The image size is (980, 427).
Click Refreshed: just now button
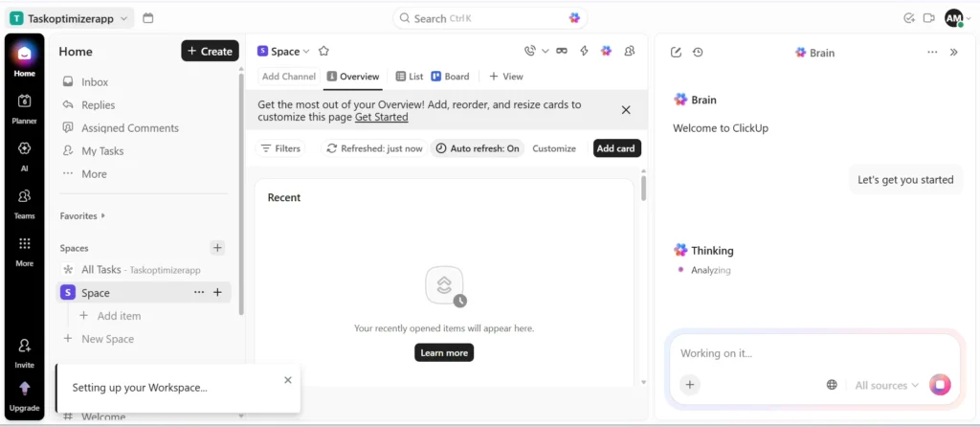(374, 148)
